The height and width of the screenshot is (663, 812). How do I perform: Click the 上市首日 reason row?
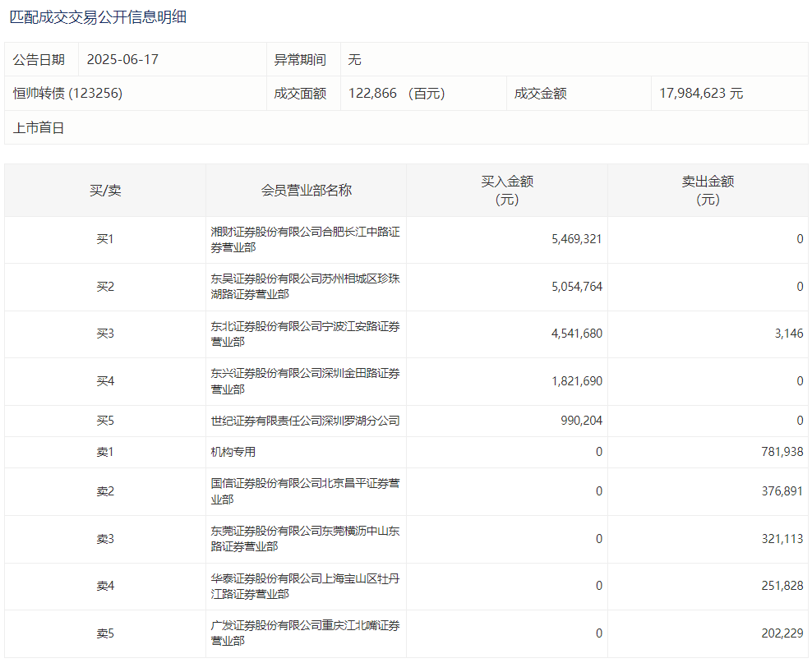(39, 128)
